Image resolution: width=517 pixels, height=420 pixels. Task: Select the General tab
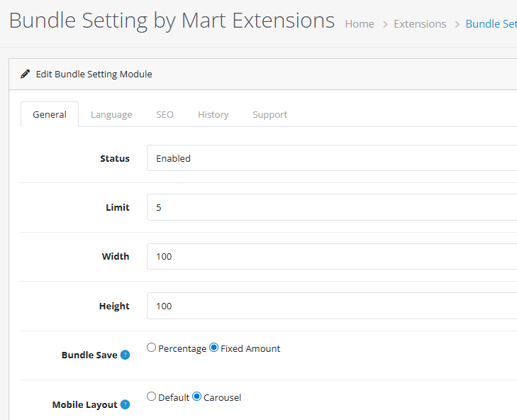pyautogui.click(x=50, y=114)
